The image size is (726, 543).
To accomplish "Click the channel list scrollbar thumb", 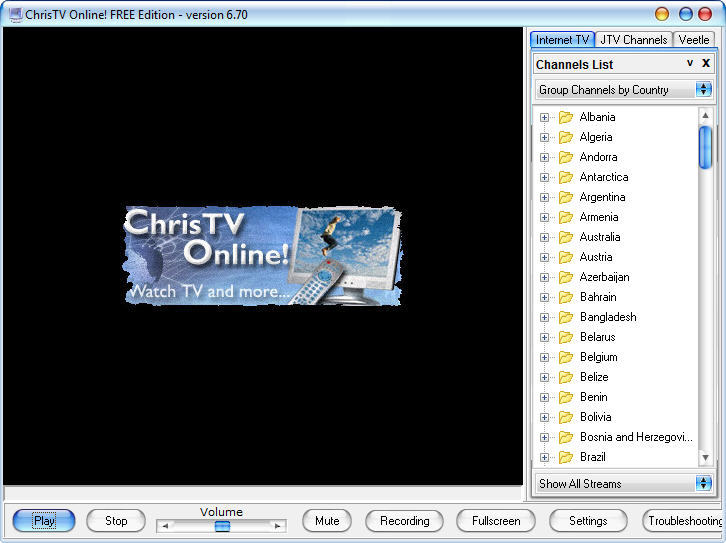I will [705, 147].
